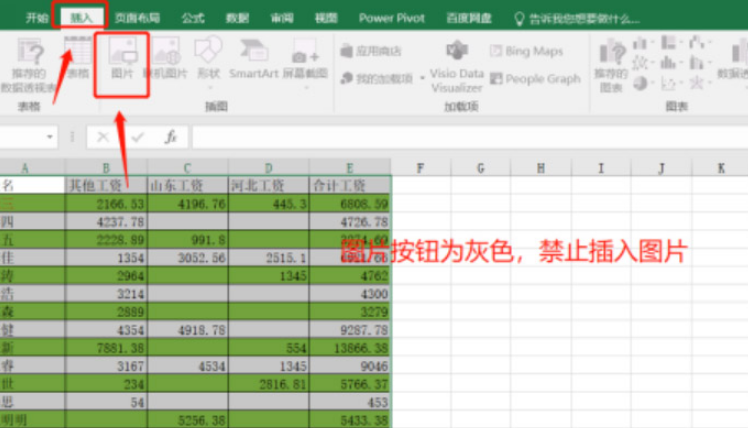Insert a table with 表格 button
This screenshot has height=428, width=748.
[x=78, y=57]
